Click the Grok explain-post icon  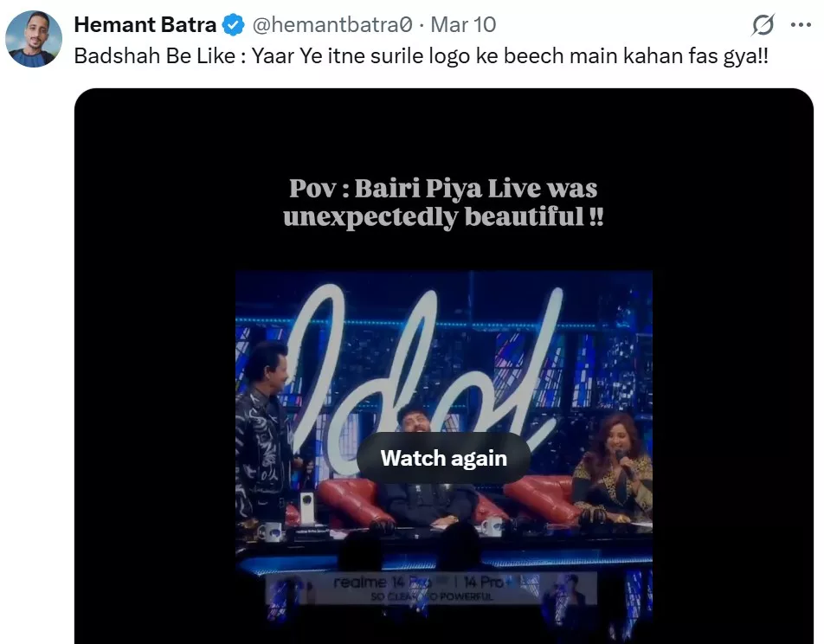click(763, 24)
